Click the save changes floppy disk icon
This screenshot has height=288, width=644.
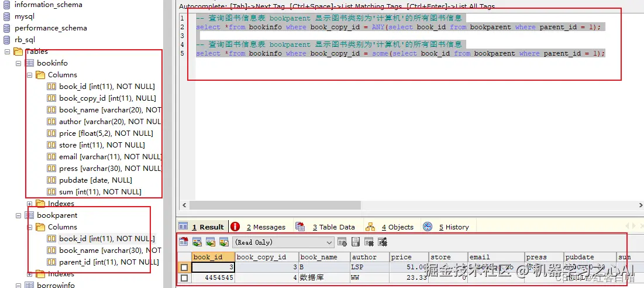click(356, 242)
